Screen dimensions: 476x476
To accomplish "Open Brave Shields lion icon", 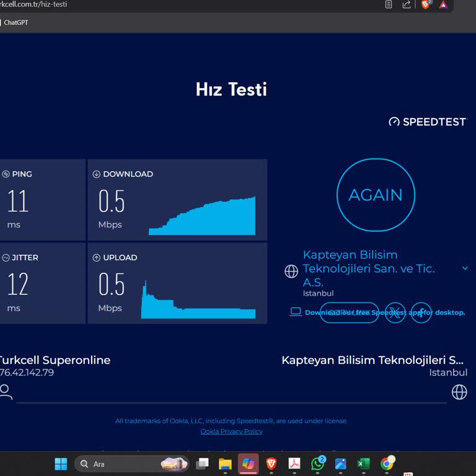I will click(x=426, y=4).
